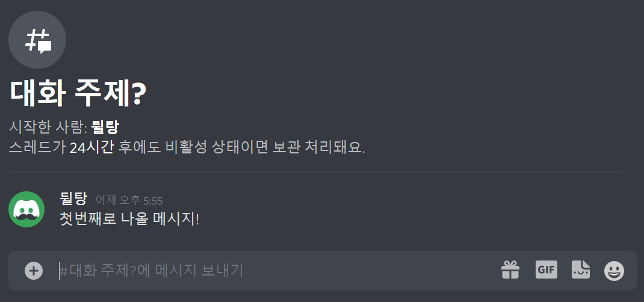The image size is (644, 302).
Task: Open the attachment plus button menu
Action: (x=34, y=271)
